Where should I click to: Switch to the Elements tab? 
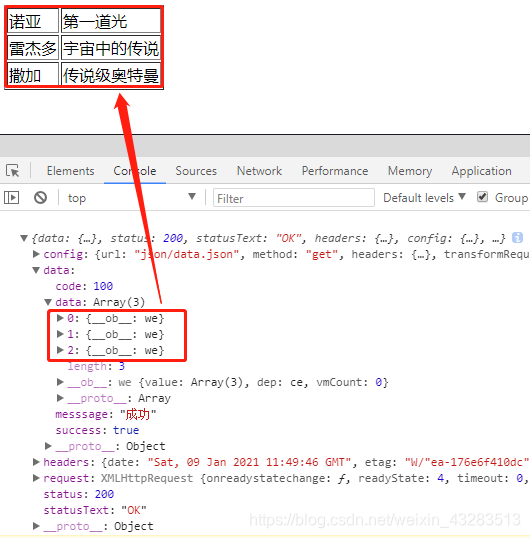70,171
